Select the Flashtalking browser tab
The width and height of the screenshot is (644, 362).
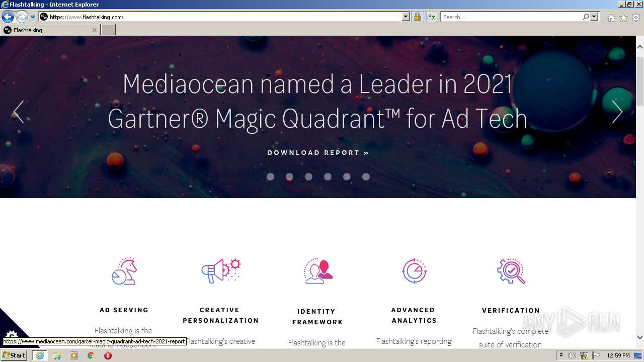49,30
